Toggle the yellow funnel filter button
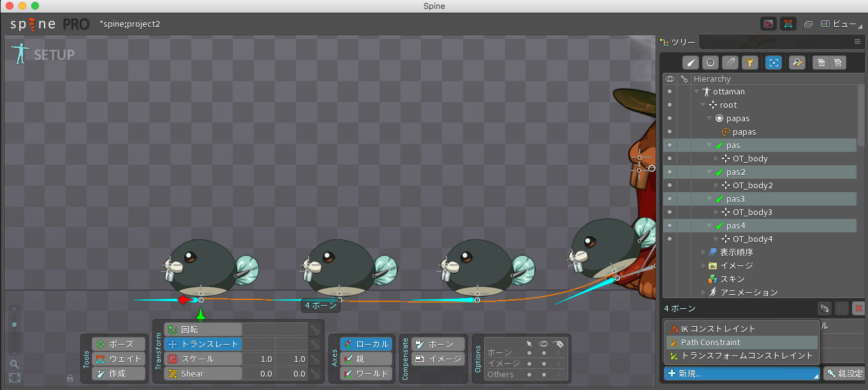The image size is (868, 390). point(749,63)
